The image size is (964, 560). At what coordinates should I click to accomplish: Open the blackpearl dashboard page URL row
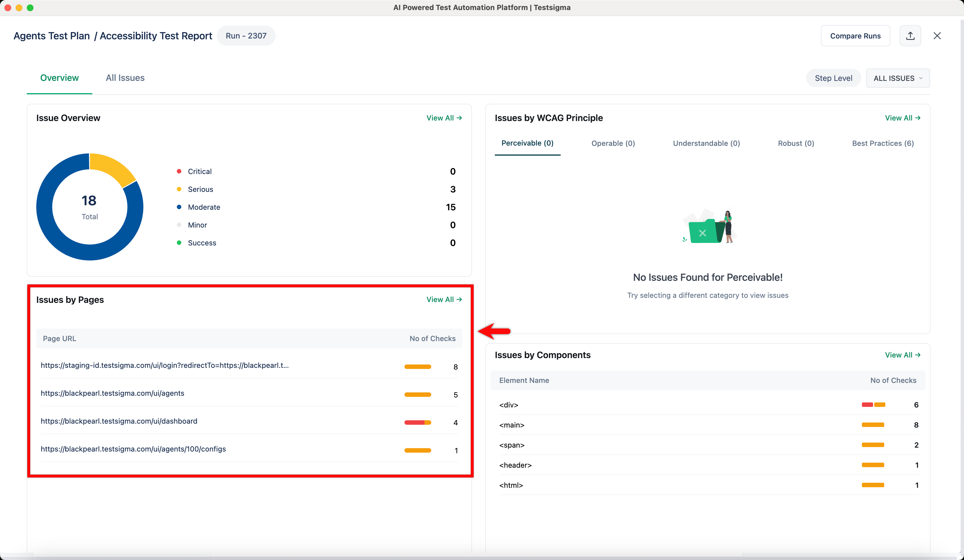(119, 421)
